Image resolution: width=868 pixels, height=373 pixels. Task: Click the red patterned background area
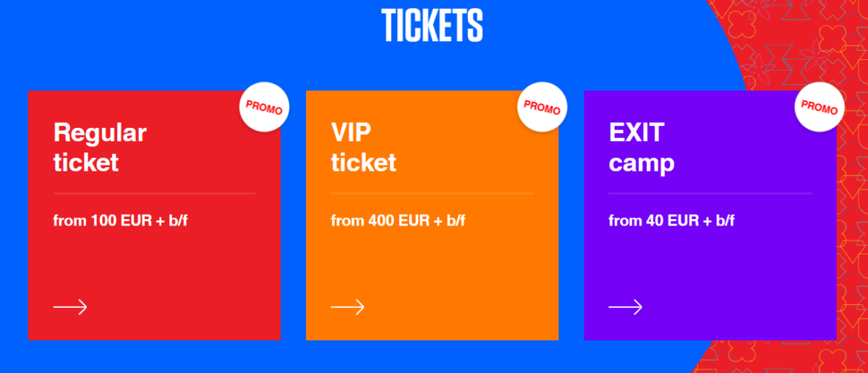pyautogui.click(x=796, y=43)
